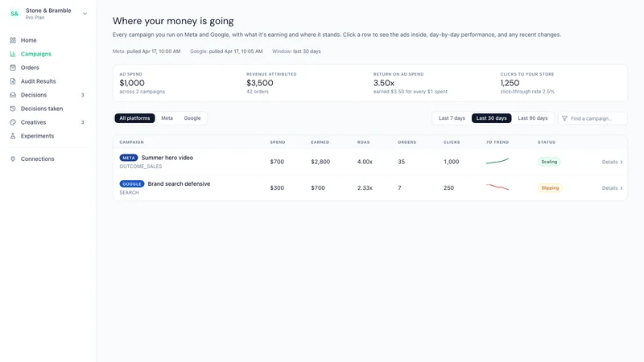
Task: Click the Experiments flask icon
Action: (x=13, y=136)
